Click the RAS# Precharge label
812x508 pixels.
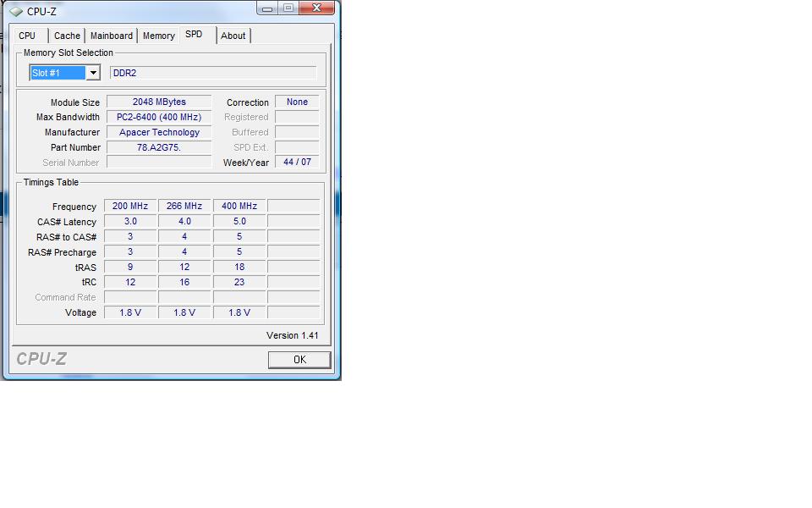pyautogui.click(x=62, y=252)
